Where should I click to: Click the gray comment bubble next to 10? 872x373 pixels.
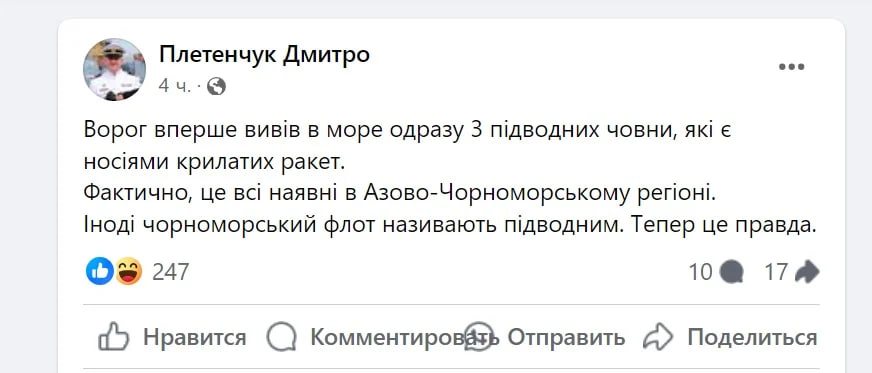[731, 272]
